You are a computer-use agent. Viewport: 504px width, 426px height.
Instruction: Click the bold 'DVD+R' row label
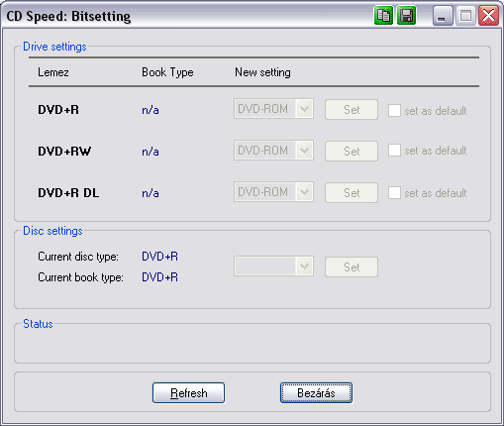pos(58,110)
